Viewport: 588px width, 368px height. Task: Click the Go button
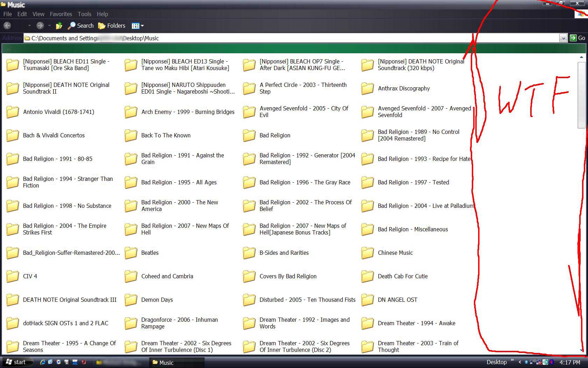click(x=577, y=38)
